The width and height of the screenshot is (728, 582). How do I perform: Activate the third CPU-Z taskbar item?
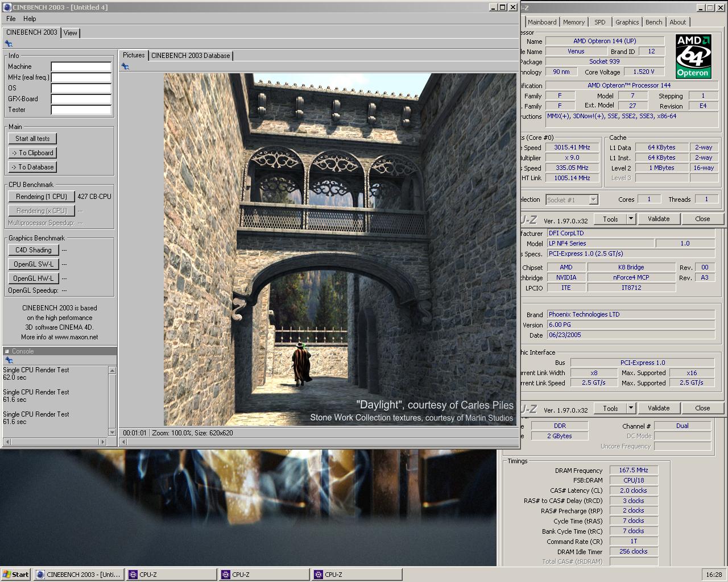click(x=357, y=575)
